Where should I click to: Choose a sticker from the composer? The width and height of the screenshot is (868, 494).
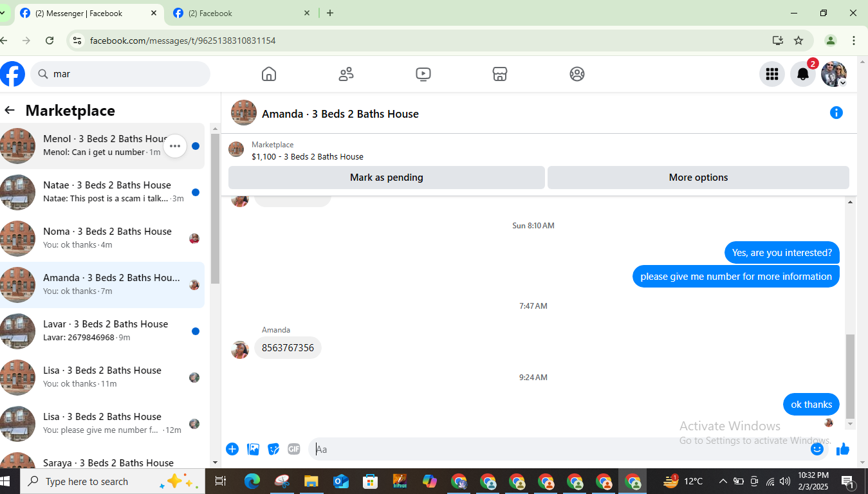click(x=273, y=449)
